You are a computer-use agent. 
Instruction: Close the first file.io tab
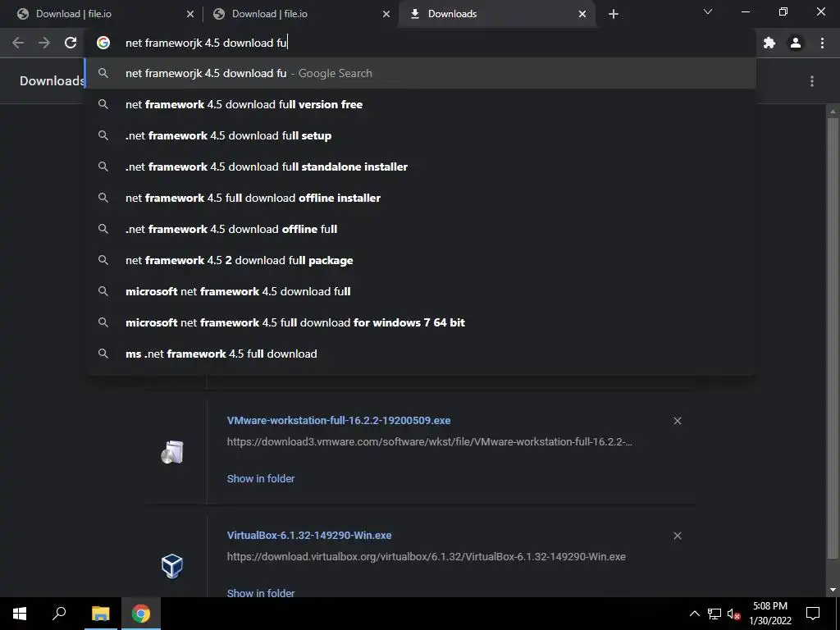[190, 14]
